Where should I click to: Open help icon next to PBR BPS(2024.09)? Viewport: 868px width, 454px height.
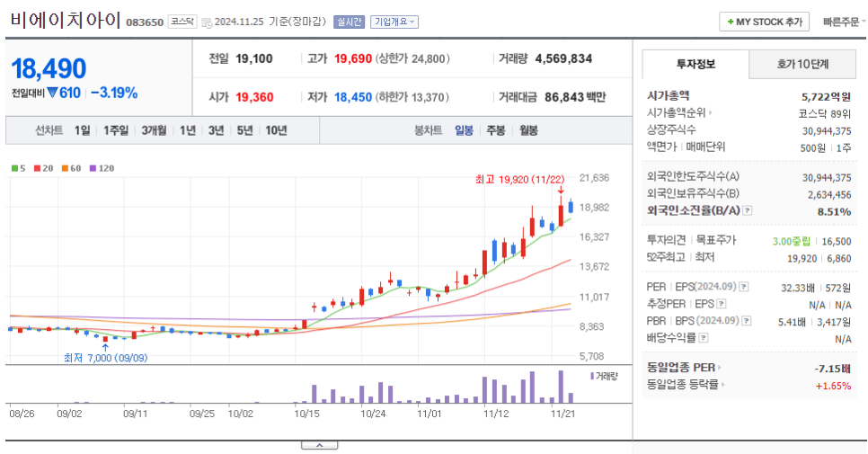(747, 321)
